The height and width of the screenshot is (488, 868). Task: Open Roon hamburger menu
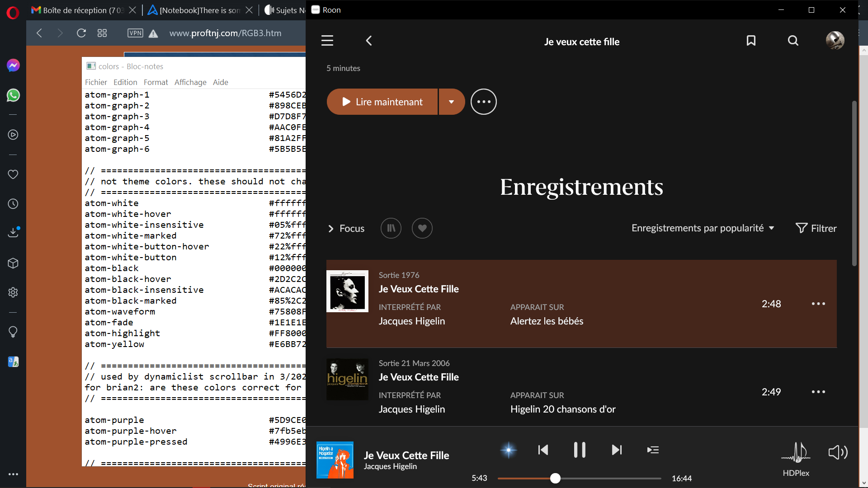pos(327,41)
